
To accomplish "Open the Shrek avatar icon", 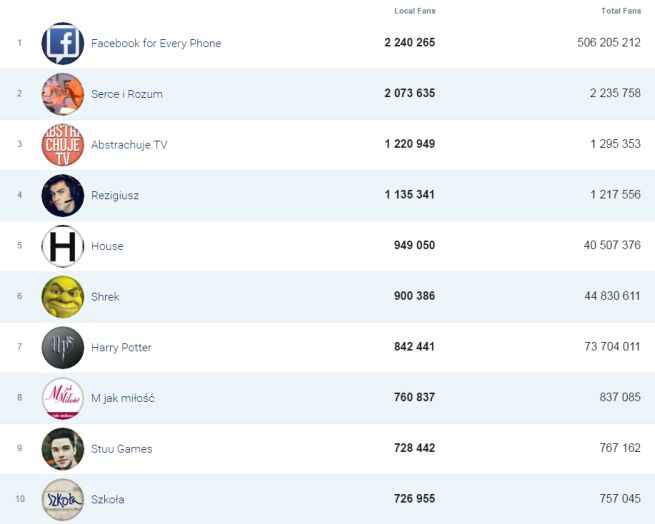I will click(63, 297).
